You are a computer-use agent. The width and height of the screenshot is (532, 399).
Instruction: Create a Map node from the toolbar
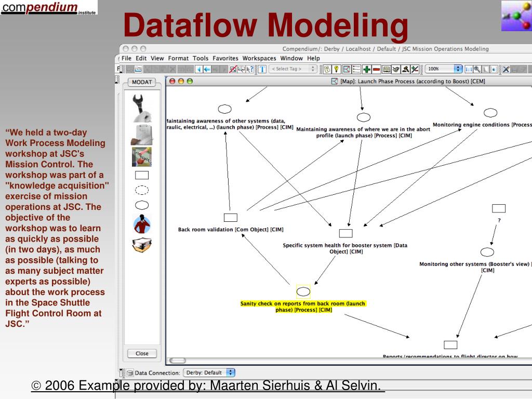[347, 69]
